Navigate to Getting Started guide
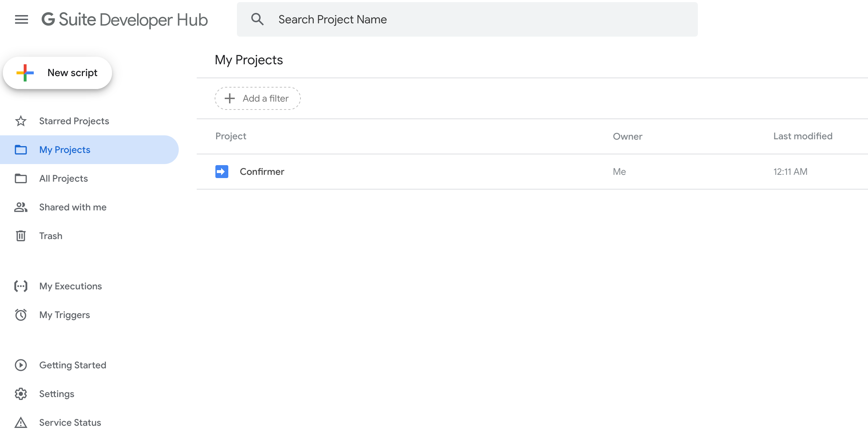This screenshot has width=868, height=443. point(72,365)
